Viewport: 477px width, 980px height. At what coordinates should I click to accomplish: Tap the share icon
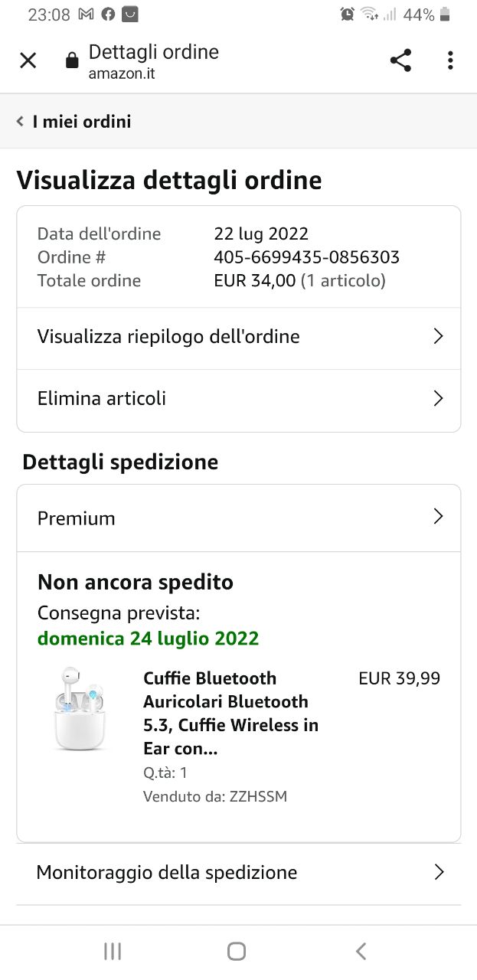click(400, 60)
